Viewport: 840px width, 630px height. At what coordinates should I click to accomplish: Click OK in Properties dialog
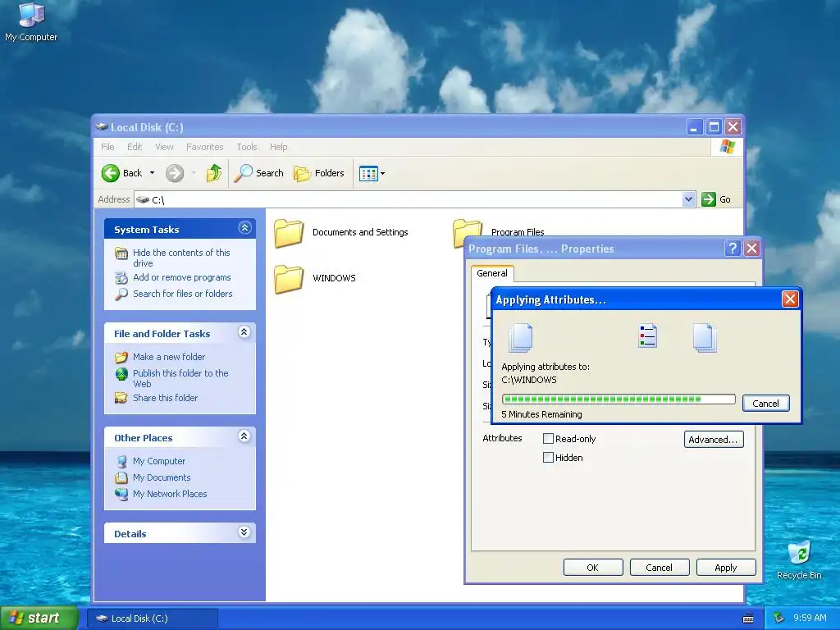pyautogui.click(x=592, y=568)
